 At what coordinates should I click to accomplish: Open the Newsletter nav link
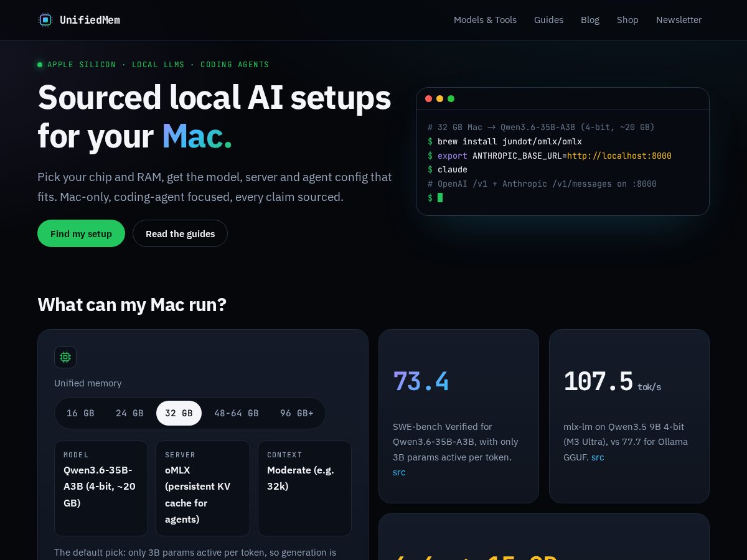(679, 20)
